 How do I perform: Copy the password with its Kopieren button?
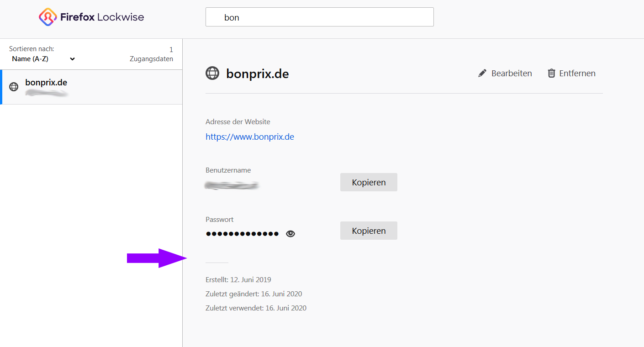369,231
